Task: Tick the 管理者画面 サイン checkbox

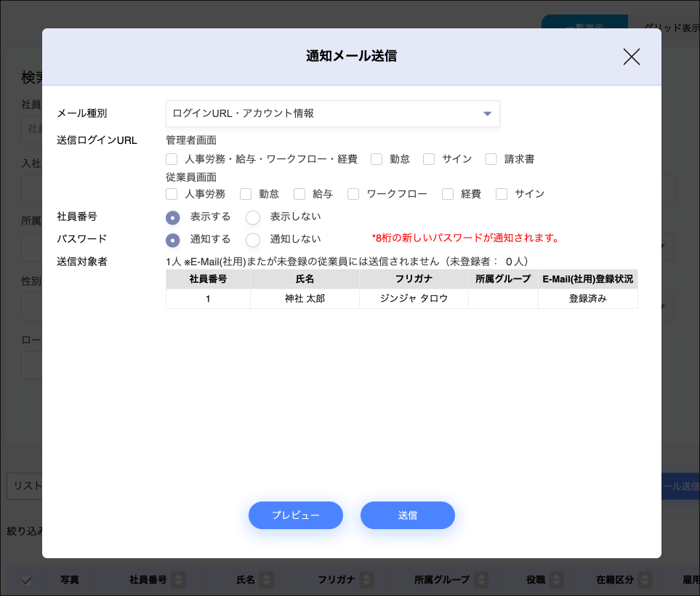Action: click(x=429, y=159)
